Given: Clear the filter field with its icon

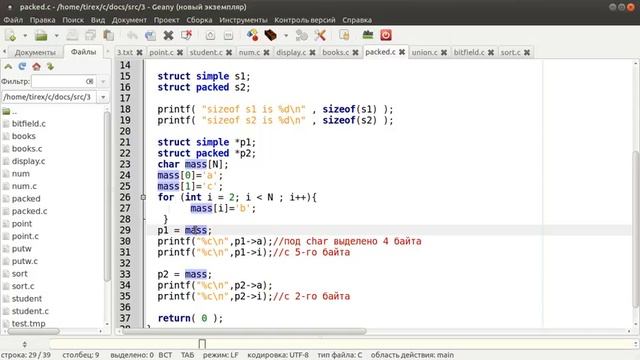Looking at the screenshot, I should point(89,81).
